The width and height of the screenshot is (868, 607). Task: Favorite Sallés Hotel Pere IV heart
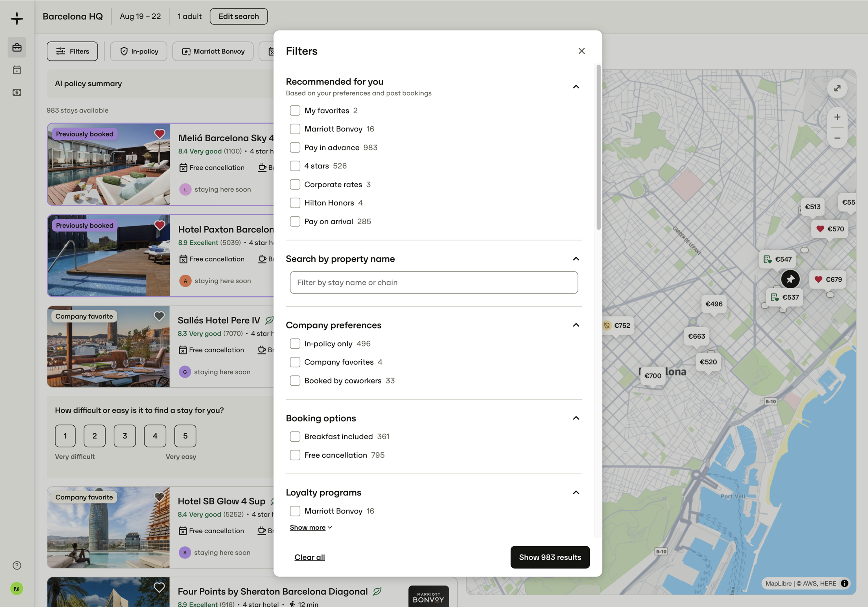(x=159, y=316)
